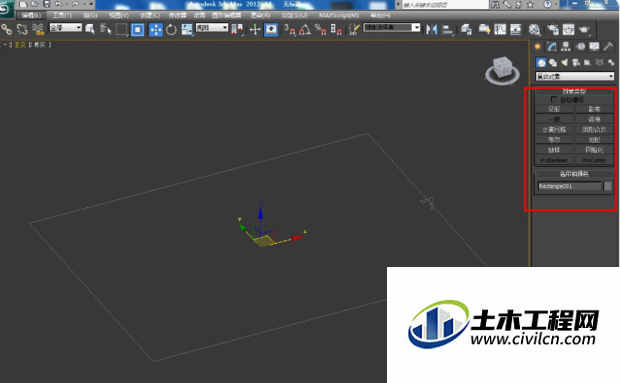Screen dimensions: 620x383
Task: Switch to the Utilities hammer tab
Action: tap(608, 47)
